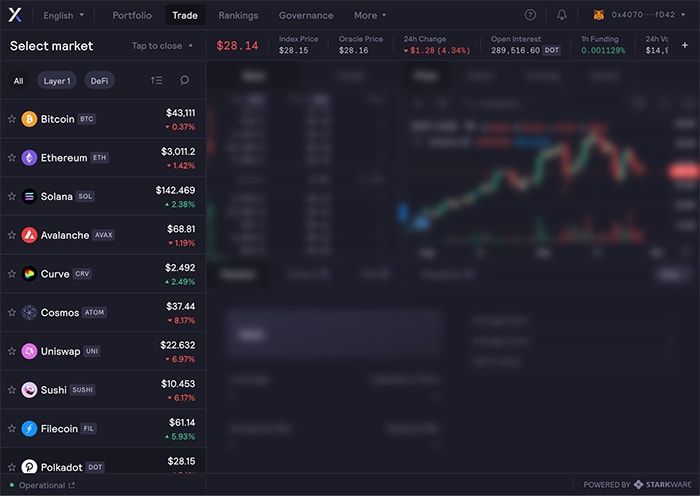Click the Operational status link
Screen dimensions: 700x496
[x=42, y=485]
